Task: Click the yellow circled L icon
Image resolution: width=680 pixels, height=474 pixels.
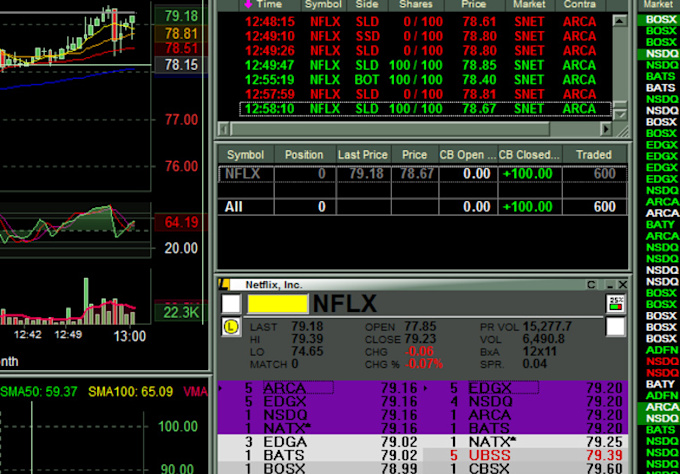Action: [x=230, y=327]
